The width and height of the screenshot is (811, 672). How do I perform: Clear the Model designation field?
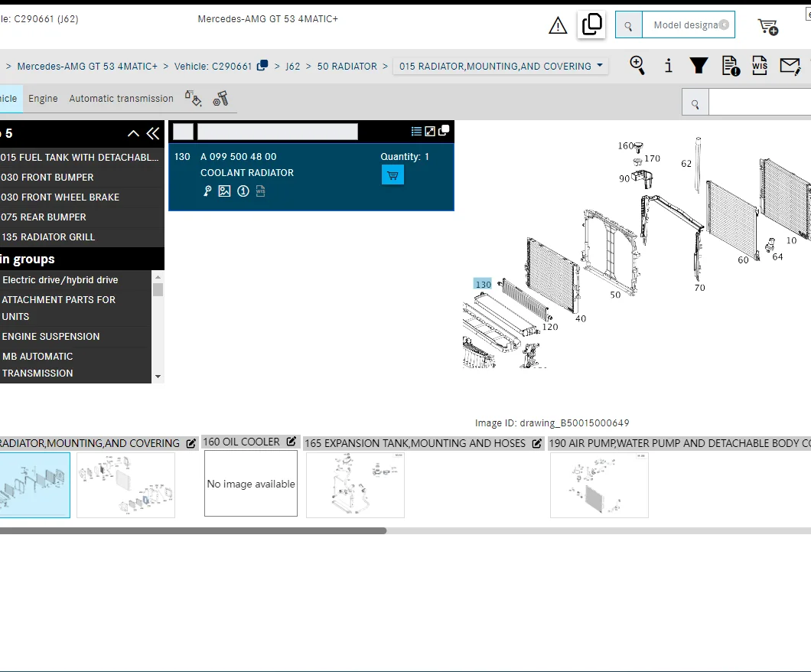724,24
